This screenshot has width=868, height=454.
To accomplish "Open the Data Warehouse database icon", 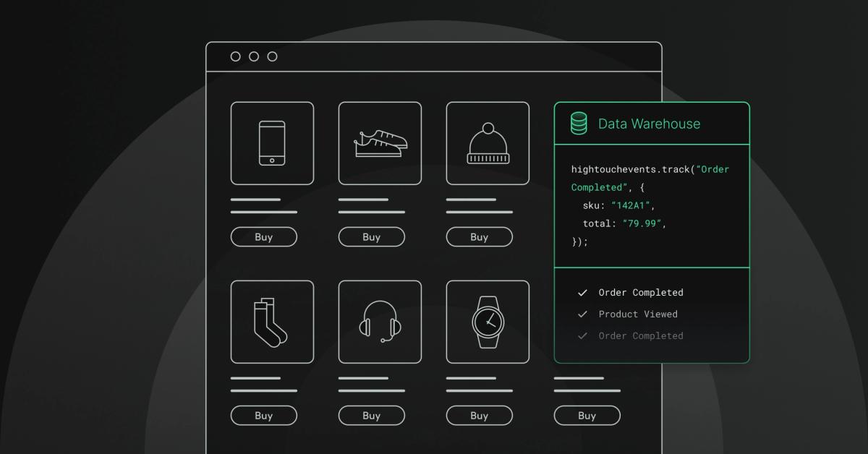I will pyautogui.click(x=578, y=124).
